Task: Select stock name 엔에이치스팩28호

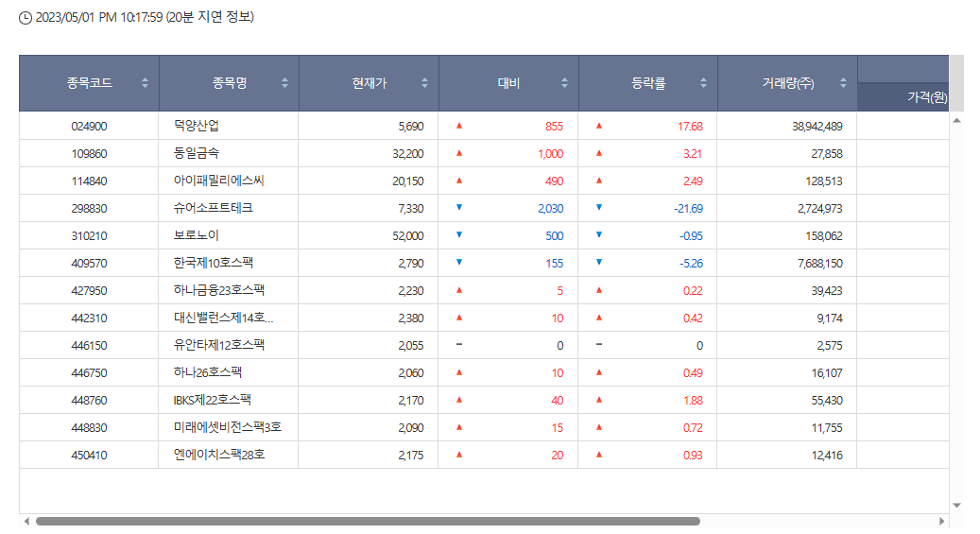Action: coord(218,456)
